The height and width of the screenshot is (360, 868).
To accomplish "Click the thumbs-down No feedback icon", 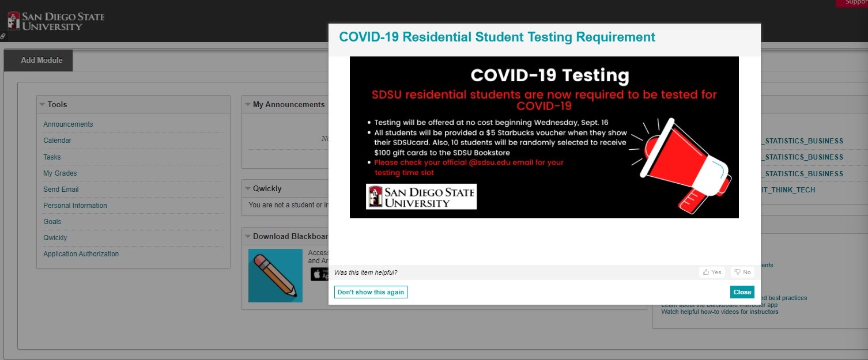I will (742, 272).
